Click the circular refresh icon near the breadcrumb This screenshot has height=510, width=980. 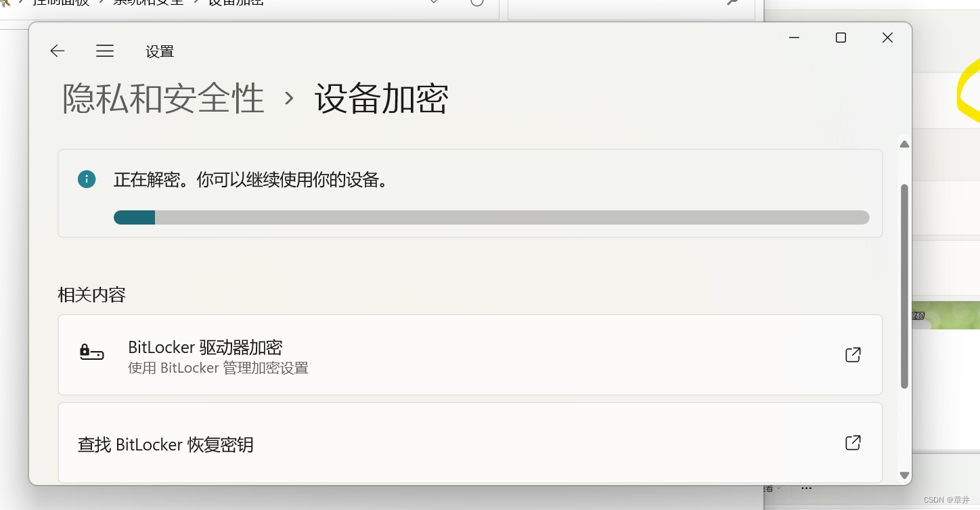[x=476, y=3]
